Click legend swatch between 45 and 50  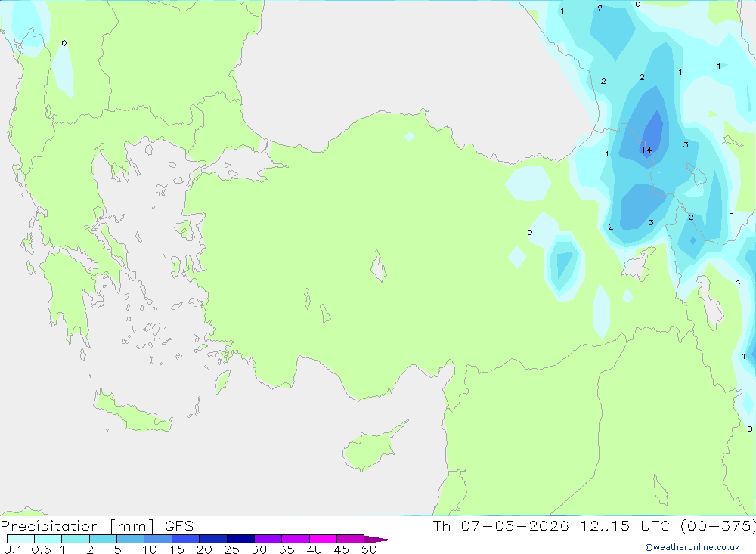point(350,539)
